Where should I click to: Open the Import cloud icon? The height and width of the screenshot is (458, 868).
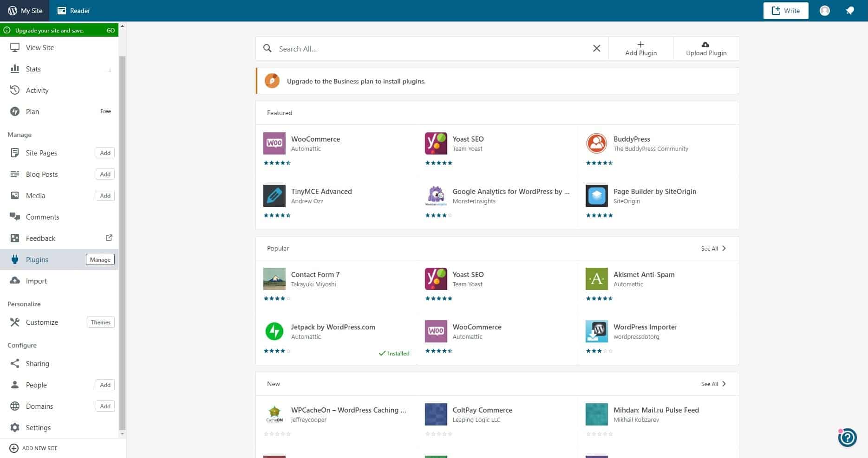coord(15,281)
